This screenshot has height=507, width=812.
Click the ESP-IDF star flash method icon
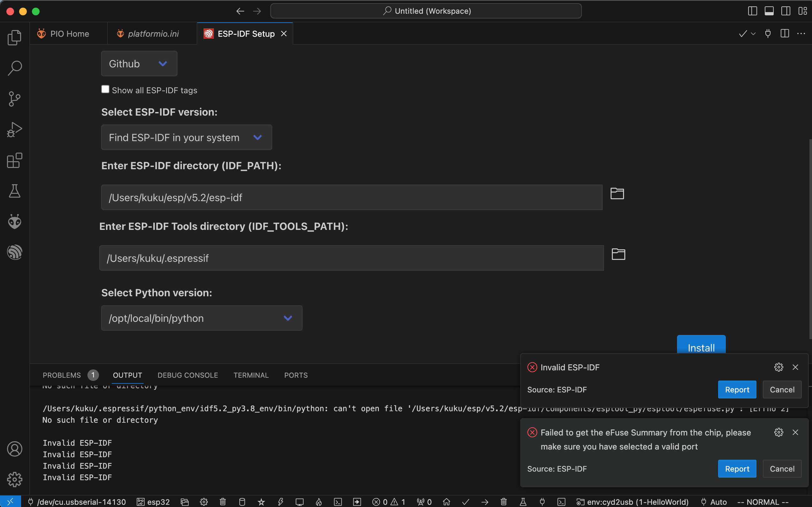tap(261, 502)
